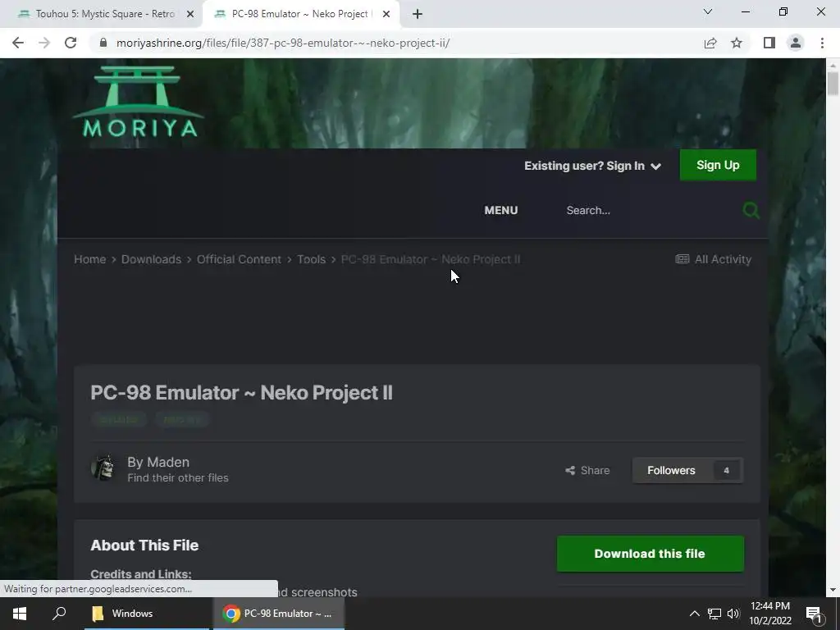Show hidden system tray icons
This screenshot has width=840, height=630.
[x=694, y=614]
